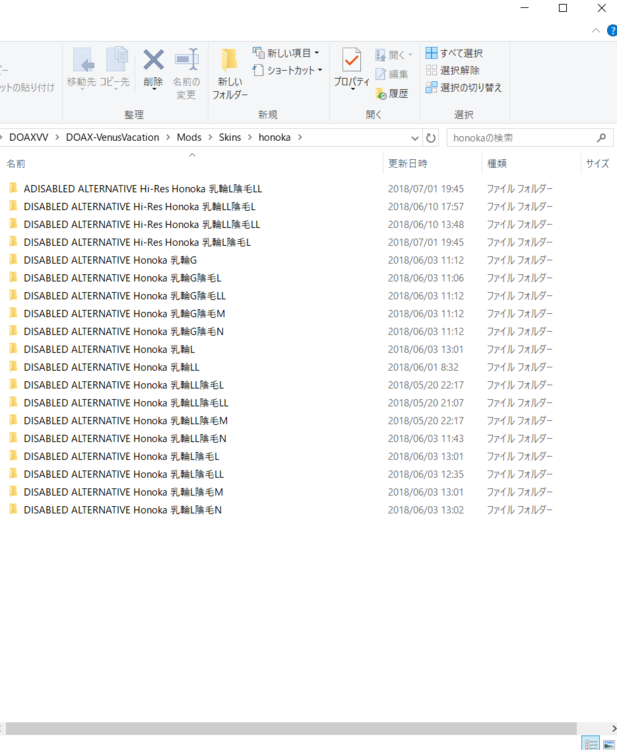Go to the Mods breadcrumb
This screenshot has width=617, height=750.
(x=189, y=137)
